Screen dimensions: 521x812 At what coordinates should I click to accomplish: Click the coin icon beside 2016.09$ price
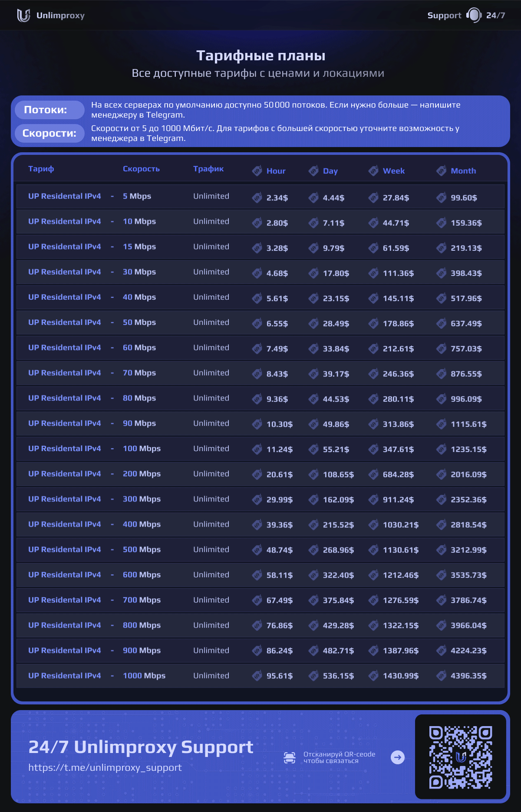pyautogui.click(x=441, y=475)
